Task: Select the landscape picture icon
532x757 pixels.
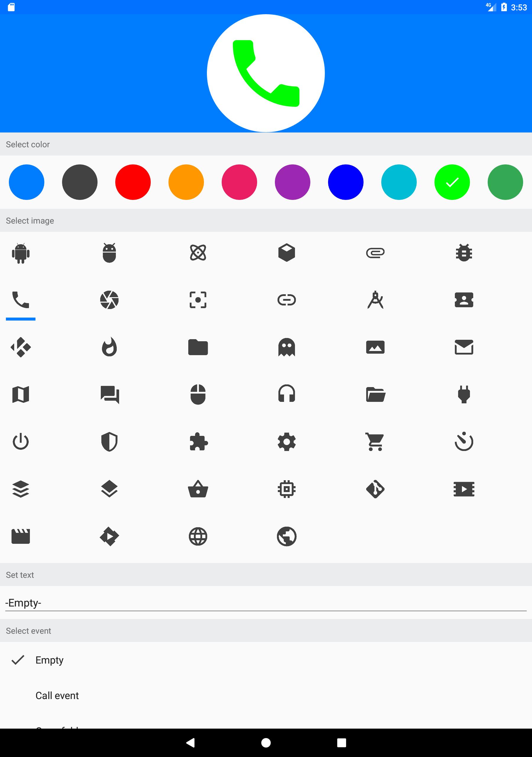Action: 375,347
